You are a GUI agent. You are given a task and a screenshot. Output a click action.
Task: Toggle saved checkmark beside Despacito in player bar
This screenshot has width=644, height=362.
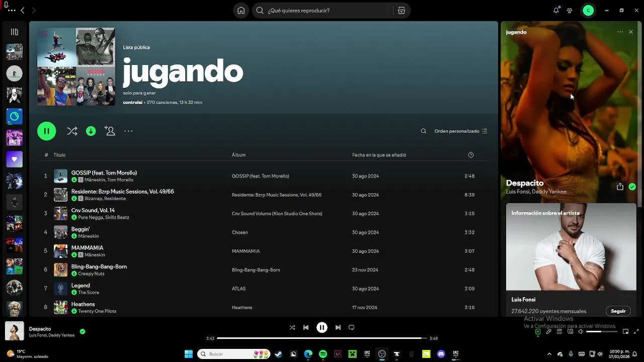83,332
